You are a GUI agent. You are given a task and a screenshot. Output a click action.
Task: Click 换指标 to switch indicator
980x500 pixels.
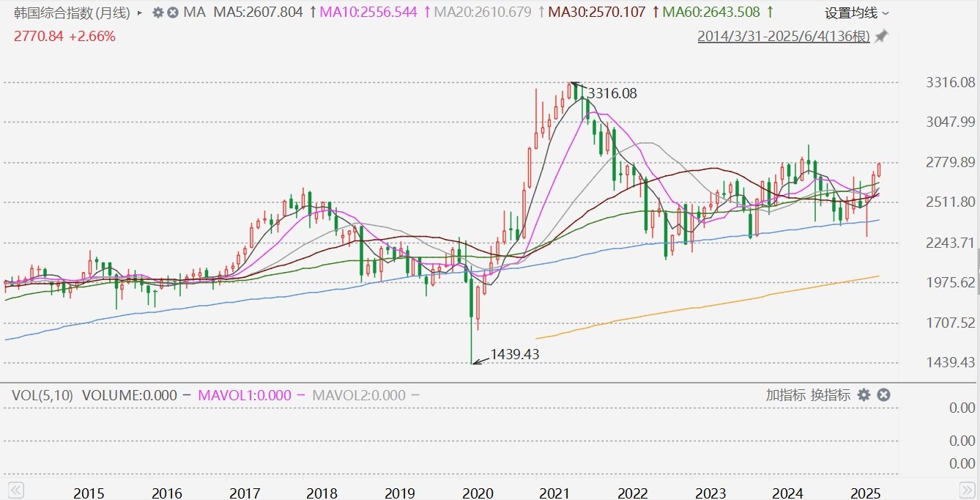[830, 395]
